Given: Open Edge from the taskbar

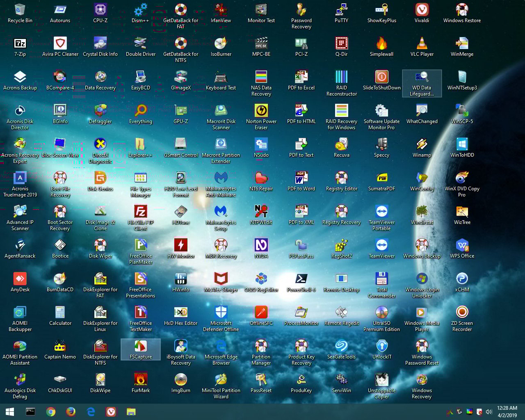Looking at the screenshot, I should (91, 412).
